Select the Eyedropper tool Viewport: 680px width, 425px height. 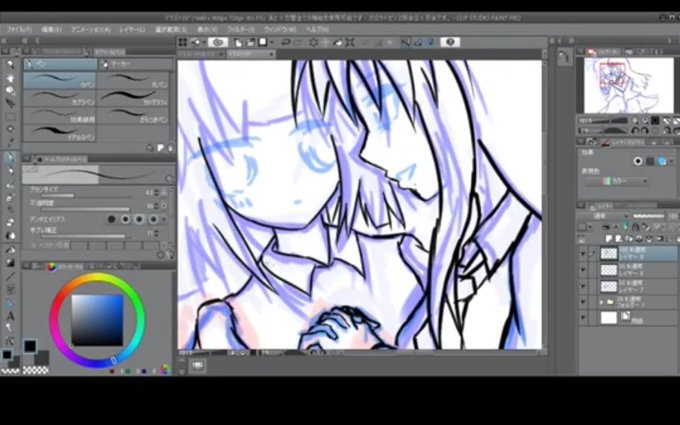pos(10,142)
